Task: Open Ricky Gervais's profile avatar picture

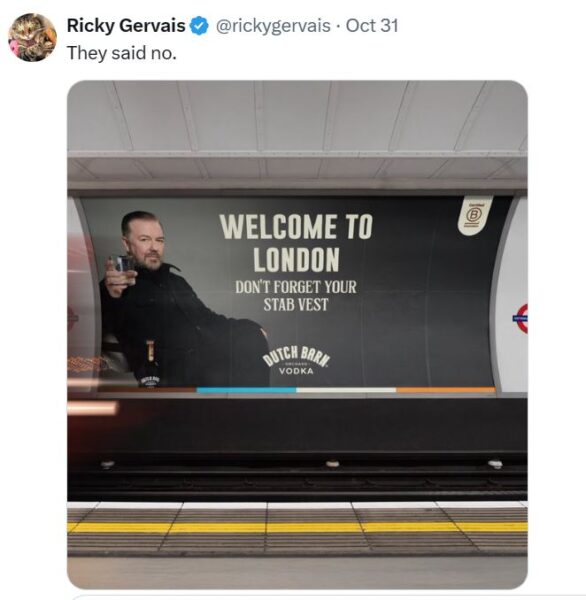Action: (32, 37)
